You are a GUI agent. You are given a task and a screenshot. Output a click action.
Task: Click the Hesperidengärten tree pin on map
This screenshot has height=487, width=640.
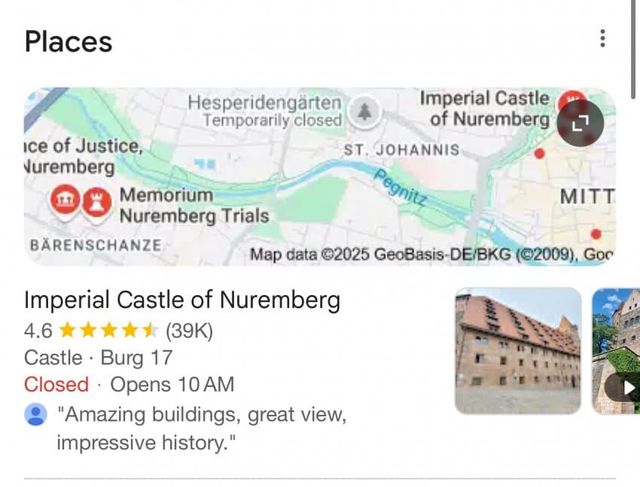[x=366, y=111]
